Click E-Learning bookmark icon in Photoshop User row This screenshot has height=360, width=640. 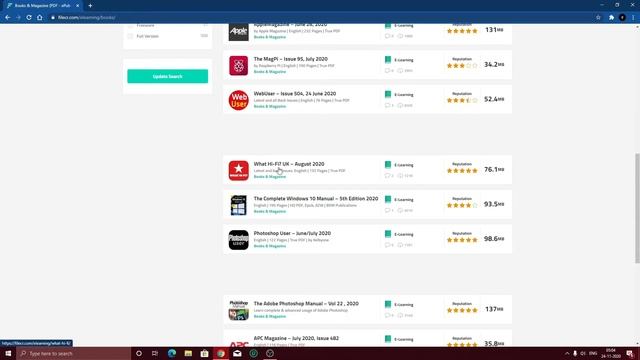[388, 234]
